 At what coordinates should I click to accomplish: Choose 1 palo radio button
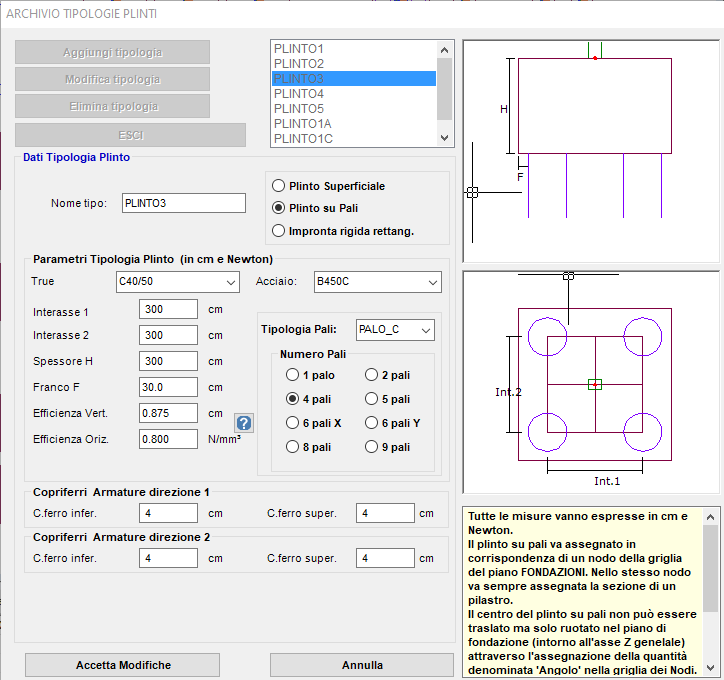310,375
